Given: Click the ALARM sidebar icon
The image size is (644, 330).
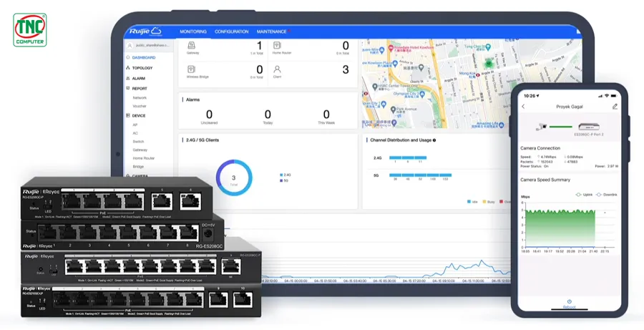Looking at the screenshot, I should point(128,78).
